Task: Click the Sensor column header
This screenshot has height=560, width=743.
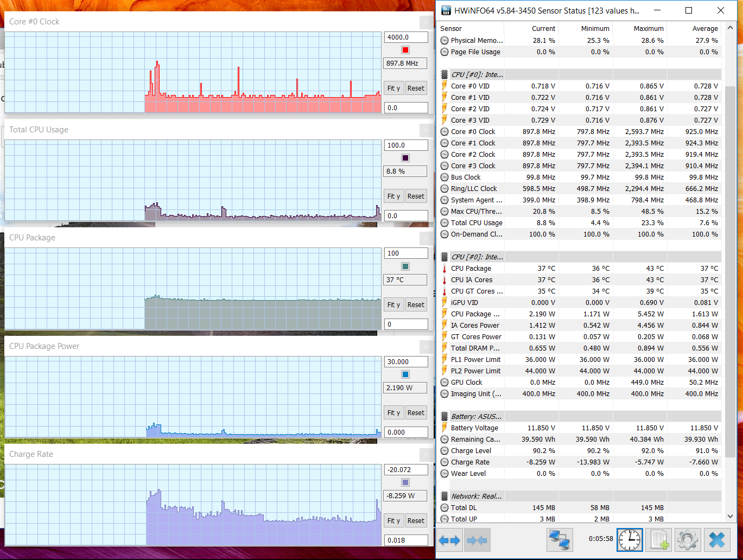Action: click(470, 28)
